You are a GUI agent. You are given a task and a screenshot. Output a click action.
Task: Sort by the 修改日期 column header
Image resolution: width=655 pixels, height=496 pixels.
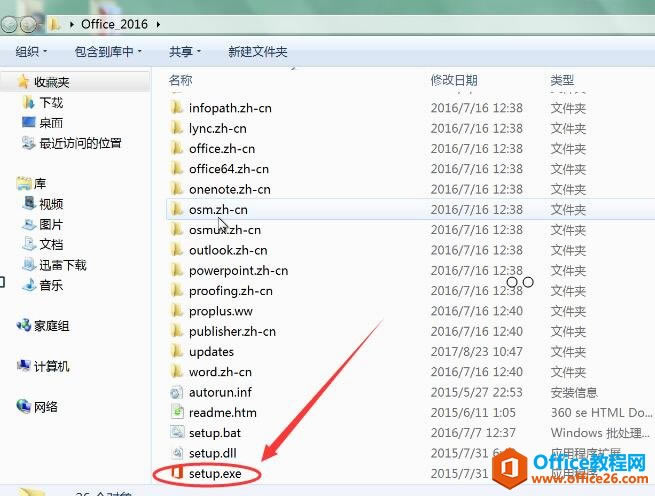tap(454, 80)
